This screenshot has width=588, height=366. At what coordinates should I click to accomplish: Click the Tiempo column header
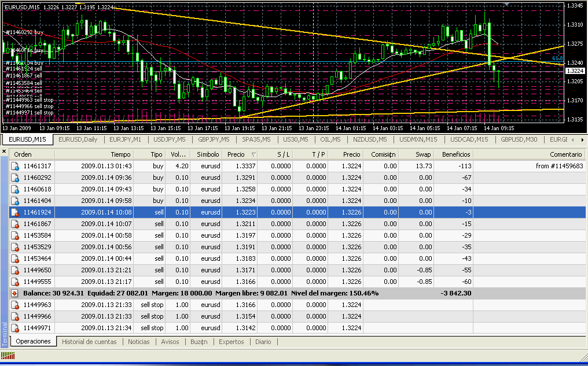tap(120, 154)
